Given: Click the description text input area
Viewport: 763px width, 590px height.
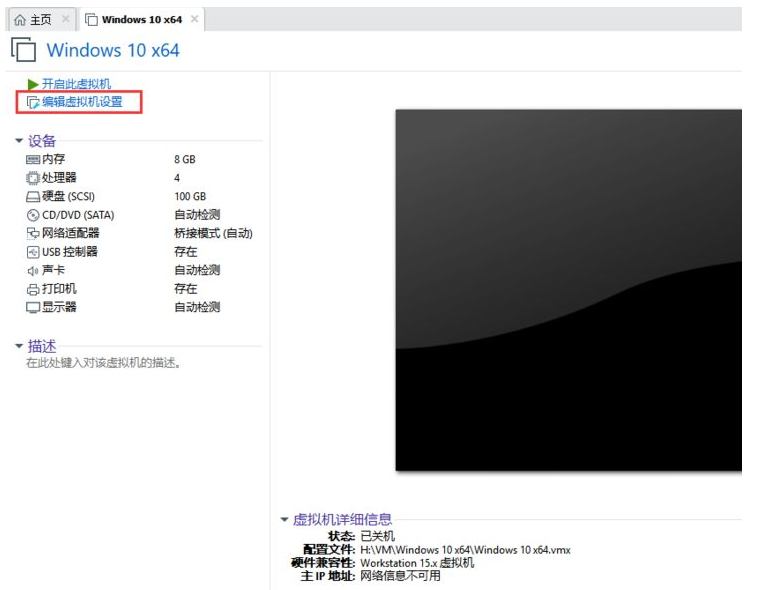Looking at the screenshot, I should pyautogui.click(x=103, y=363).
